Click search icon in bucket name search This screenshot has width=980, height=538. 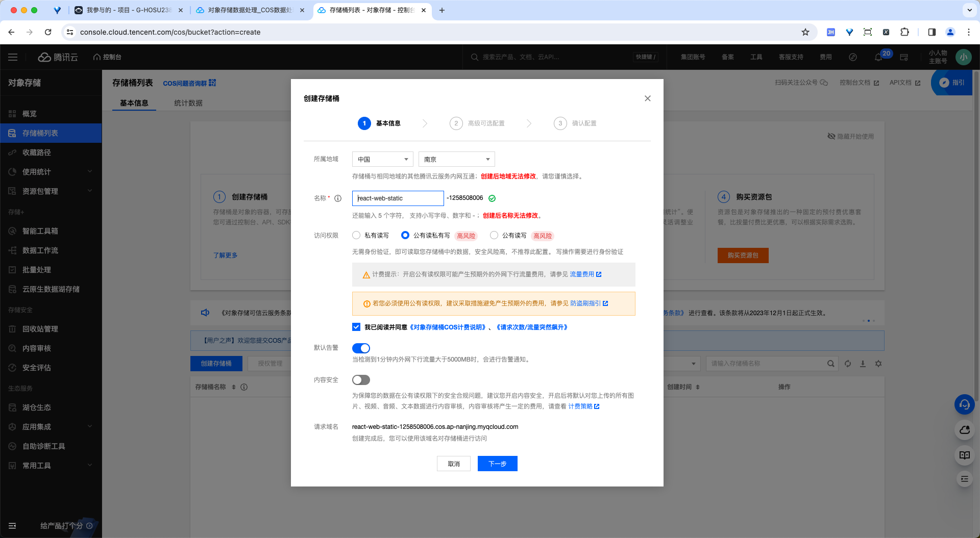click(831, 364)
